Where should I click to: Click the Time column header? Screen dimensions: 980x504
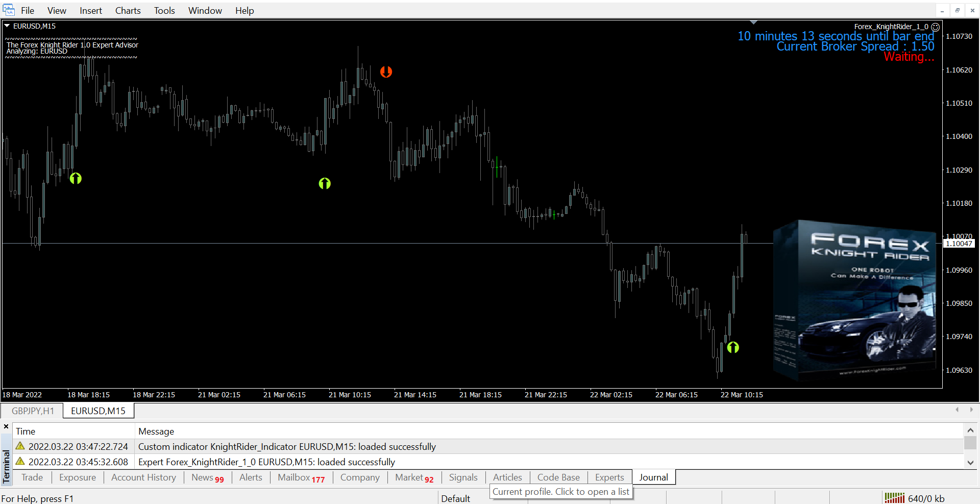[x=74, y=431]
